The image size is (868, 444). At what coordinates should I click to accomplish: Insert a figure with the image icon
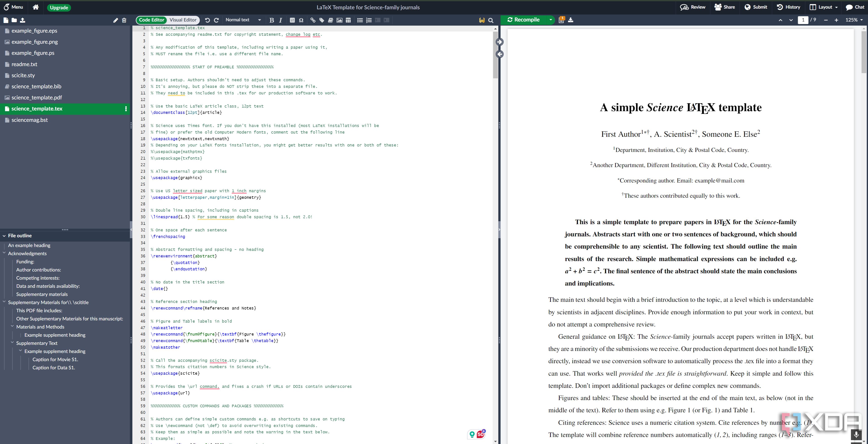pos(339,20)
